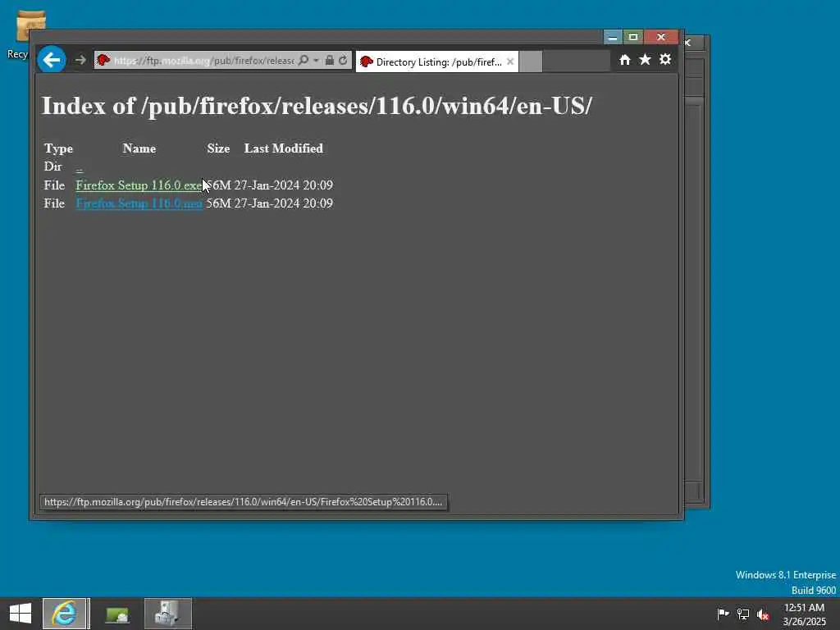Open Action Center flag tray icon
The width and height of the screenshot is (840, 630).
click(723, 614)
